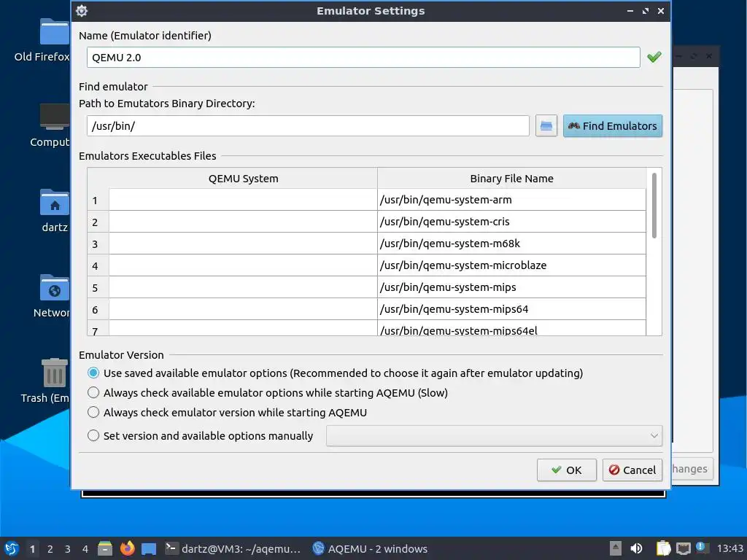Edit the QEMU 2.0 name field
Screen dimensions: 747x560
(363, 57)
